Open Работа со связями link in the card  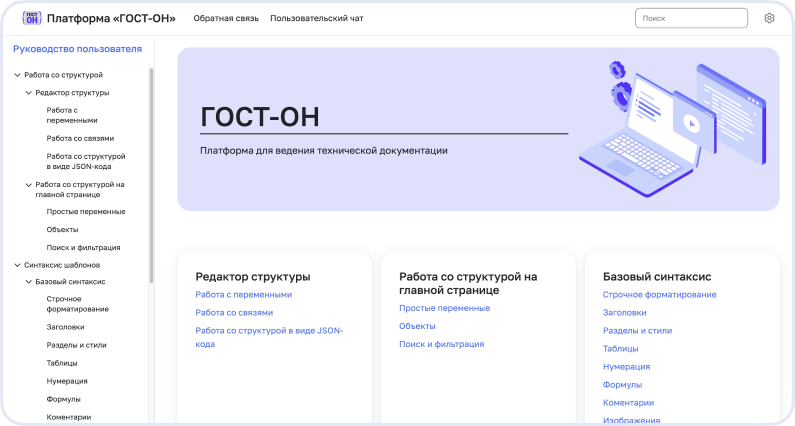pyautogui.click(x=234, y=312)
